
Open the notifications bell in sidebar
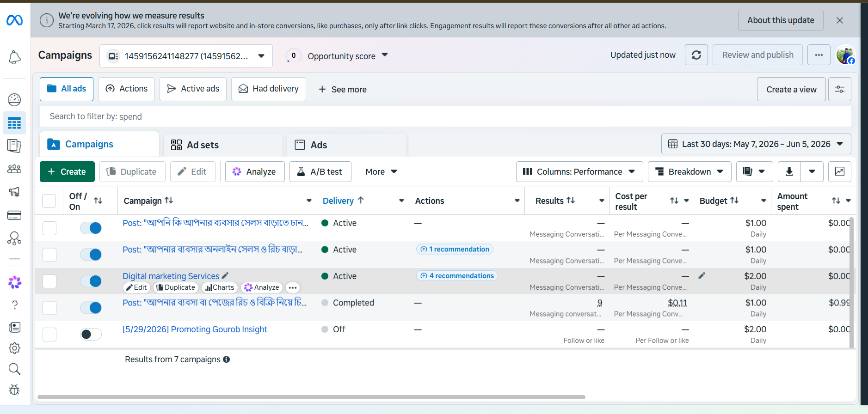[x=14, y=57]
